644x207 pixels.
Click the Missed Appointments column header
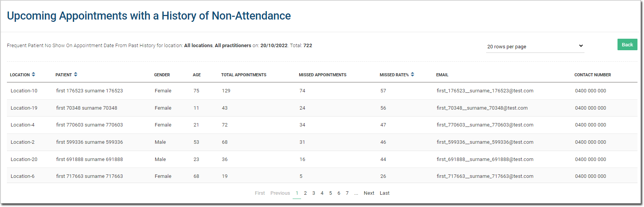pos(323,75)
